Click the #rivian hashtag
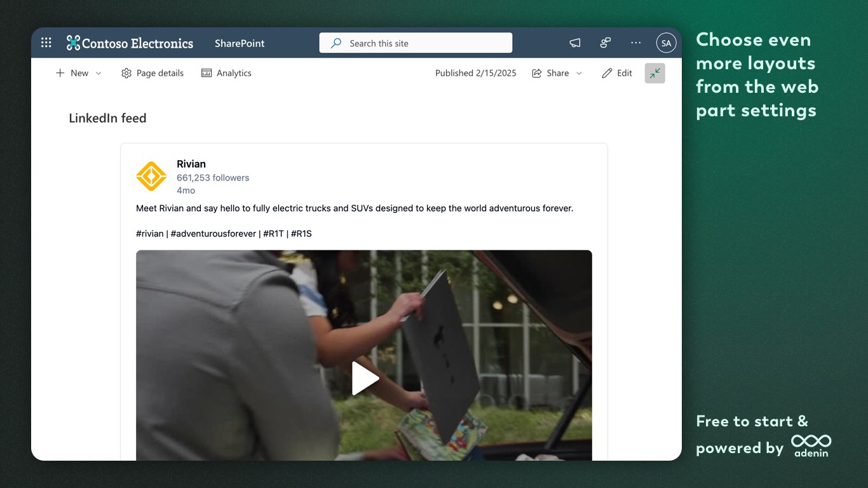 click(x=150, y=234)
